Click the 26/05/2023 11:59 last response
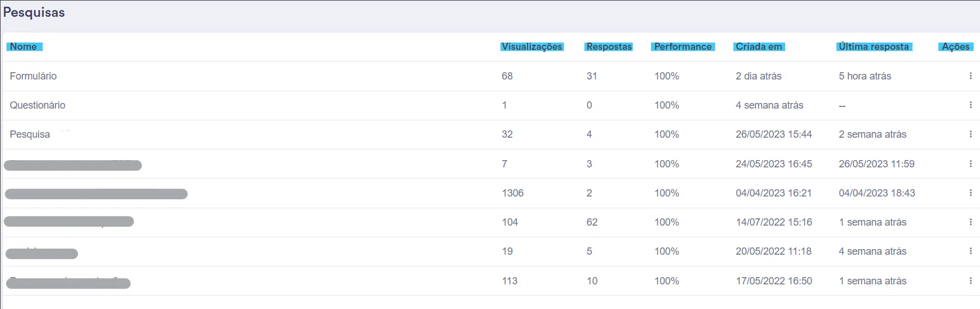Viewport: 980px width, 309px height. tap(877, 164)
